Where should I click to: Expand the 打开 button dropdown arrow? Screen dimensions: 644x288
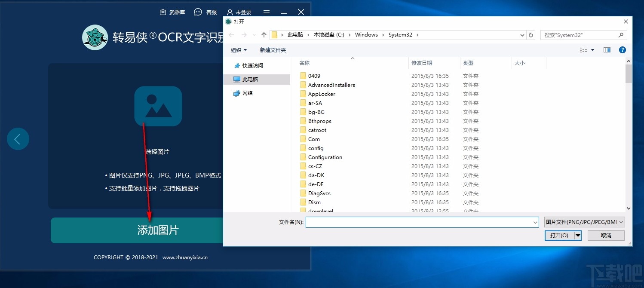pyautogui.click(x=578, y=235)
